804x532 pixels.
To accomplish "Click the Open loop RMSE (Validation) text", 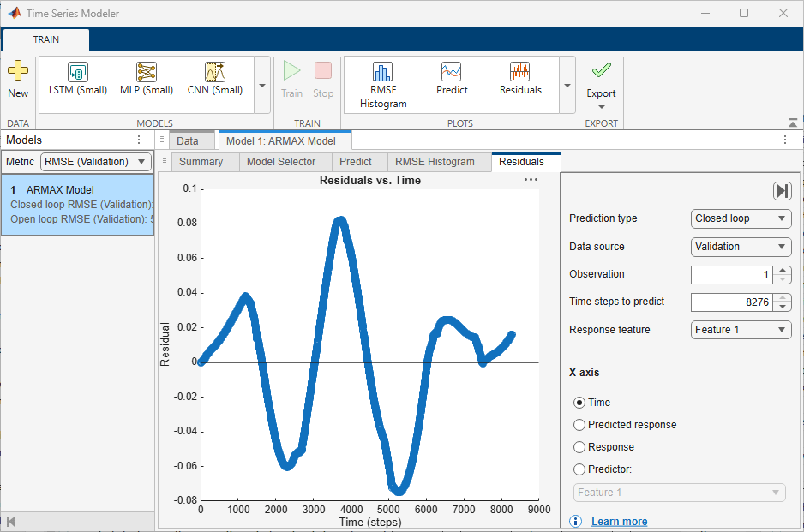I will click(82, 218).
